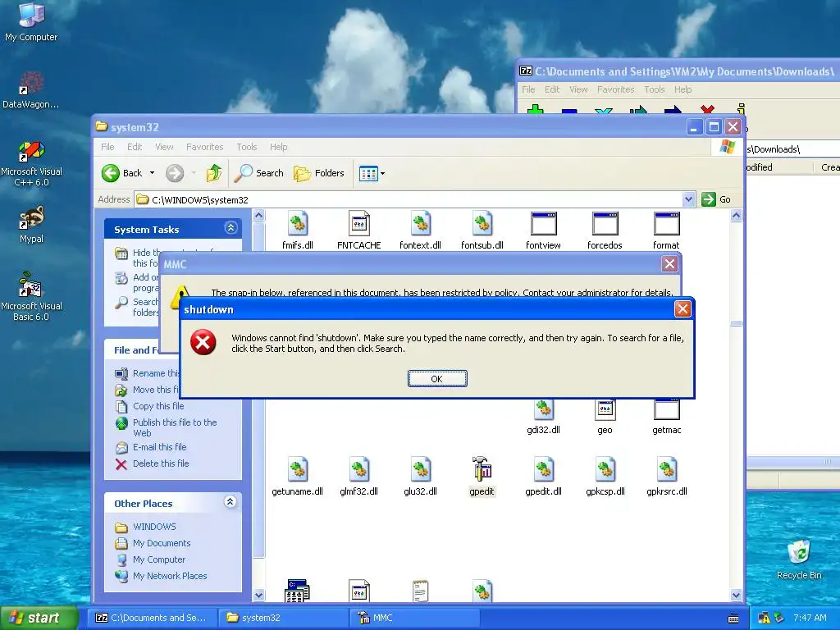
Task: Select the glmf32.dll file icon
Action: [359, 470]
